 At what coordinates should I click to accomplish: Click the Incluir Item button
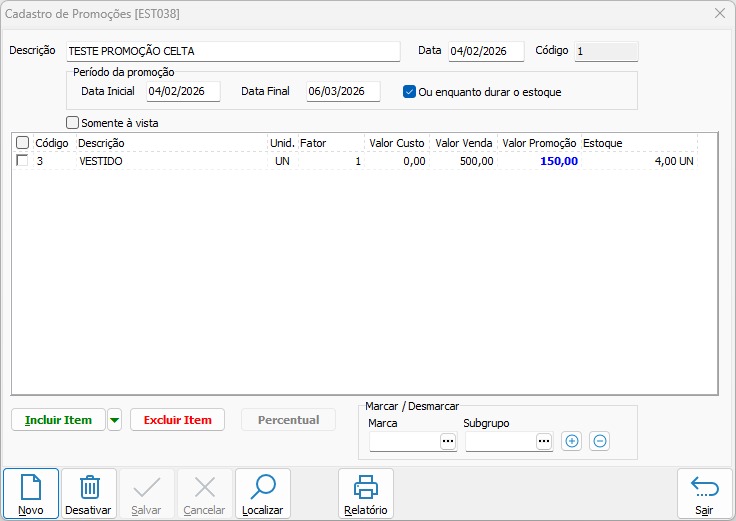(x=58, y=420)
